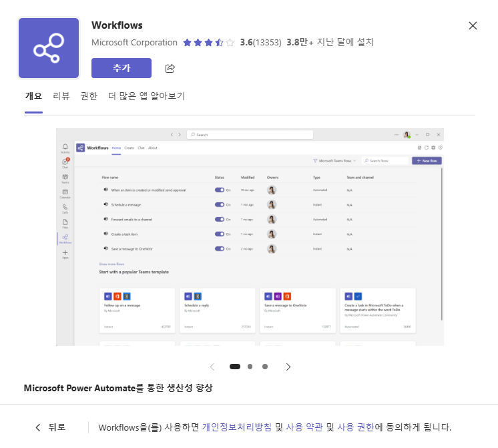
Task: Select the first carousel page indicator
Action: click(235, 367)
